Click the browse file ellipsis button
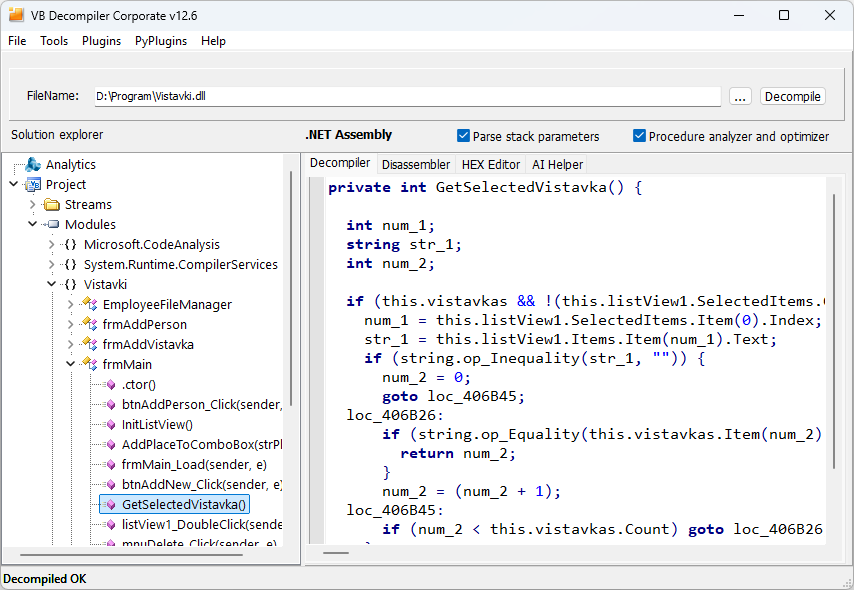The width and height of the screenshot is (854, 590). click(740, 97)
